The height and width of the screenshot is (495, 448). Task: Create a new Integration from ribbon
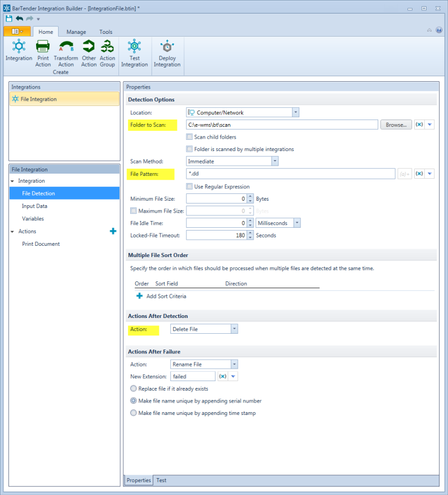point(19,50)
